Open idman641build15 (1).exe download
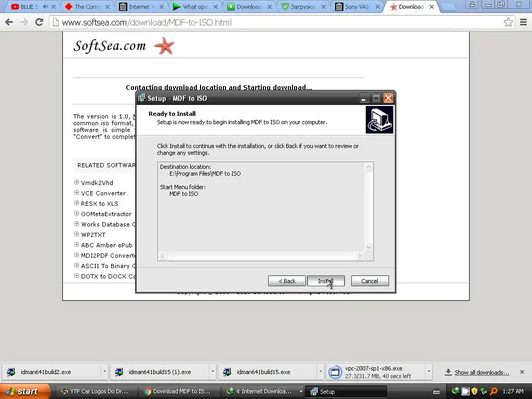This screenshot has width=532, height=399. [159, 372]
